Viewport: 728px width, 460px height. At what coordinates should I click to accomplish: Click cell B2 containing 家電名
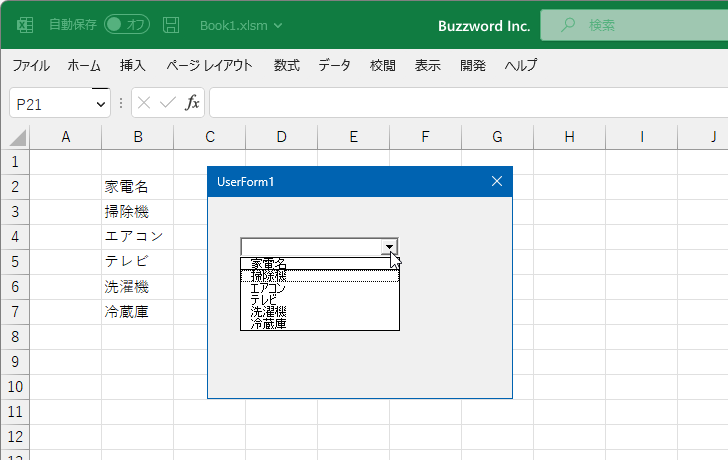pyautogui.click(x=137, y=187)
